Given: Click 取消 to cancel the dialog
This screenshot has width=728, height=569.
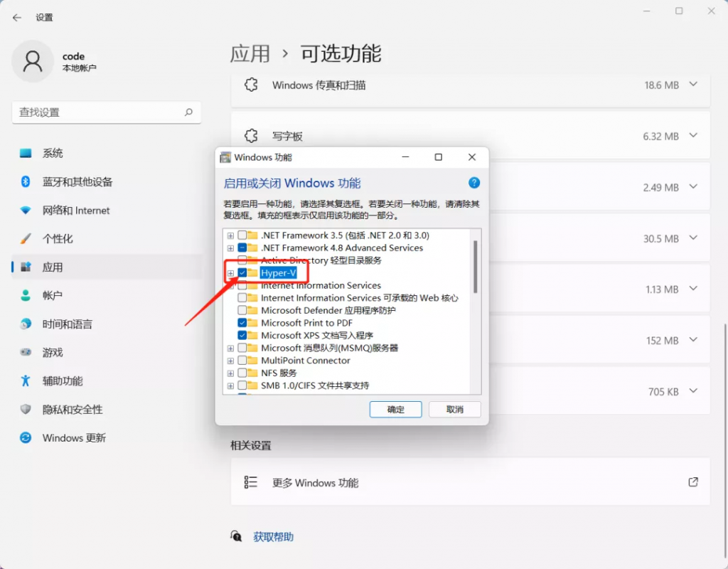Looking at the screenshot, I should coord(454,409).
